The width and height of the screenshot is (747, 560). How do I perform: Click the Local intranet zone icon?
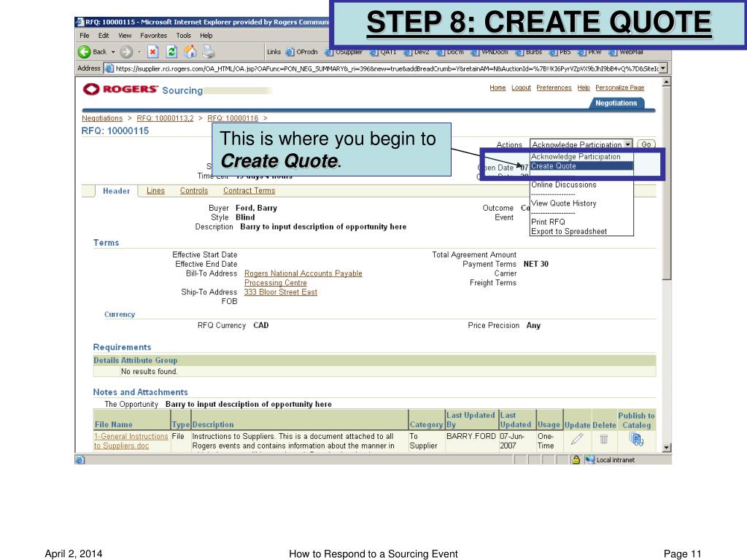click(590, 459)
